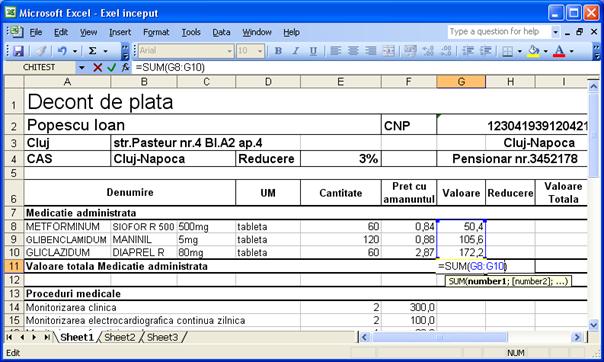
Task: Click the Font Color letter A icon
Action: 559,50
